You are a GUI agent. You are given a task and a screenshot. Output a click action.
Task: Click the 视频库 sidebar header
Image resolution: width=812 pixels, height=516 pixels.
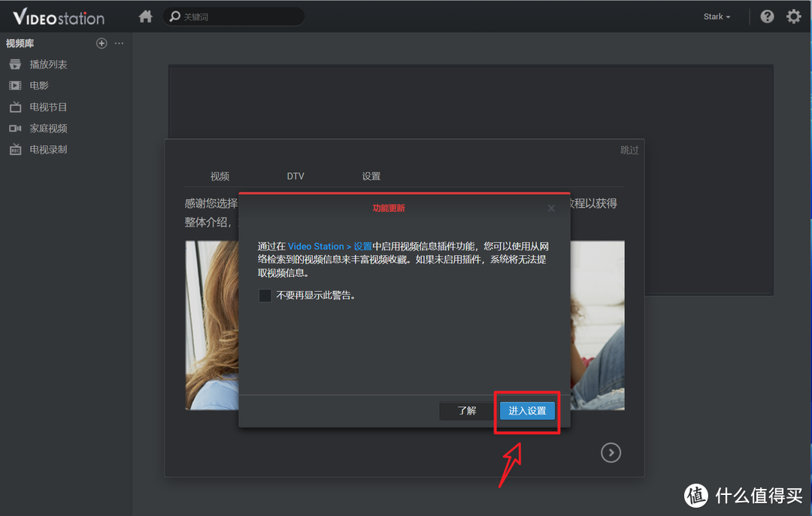click(20, 44)
